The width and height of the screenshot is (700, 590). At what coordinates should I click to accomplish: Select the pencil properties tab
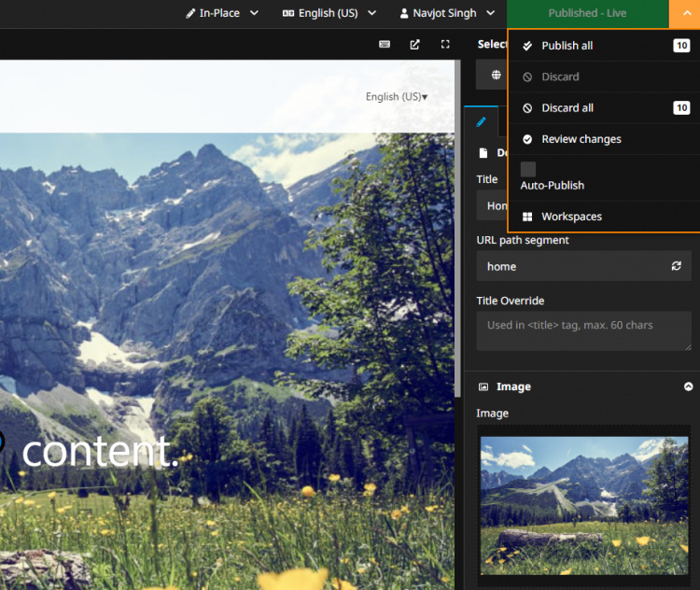pyautogui.click(x=482, y=121)
